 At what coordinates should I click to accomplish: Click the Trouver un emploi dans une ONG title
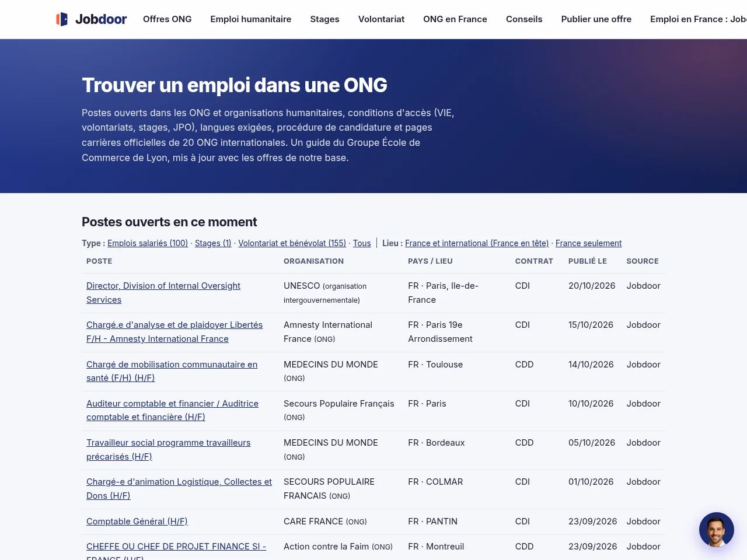[x=235, y=85]
